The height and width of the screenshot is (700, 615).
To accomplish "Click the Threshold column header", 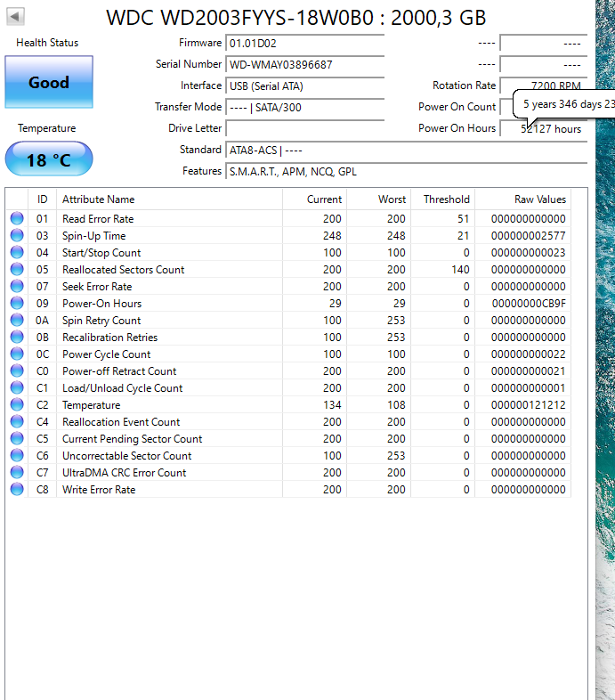I will [443, 199].
